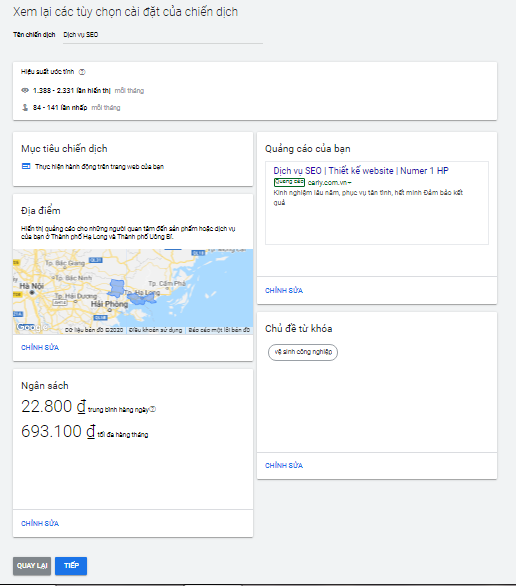Click CHỈNH SỬA in Quảng cáo của bạn card
Screen dimensions: 516x586
point(284,290)
